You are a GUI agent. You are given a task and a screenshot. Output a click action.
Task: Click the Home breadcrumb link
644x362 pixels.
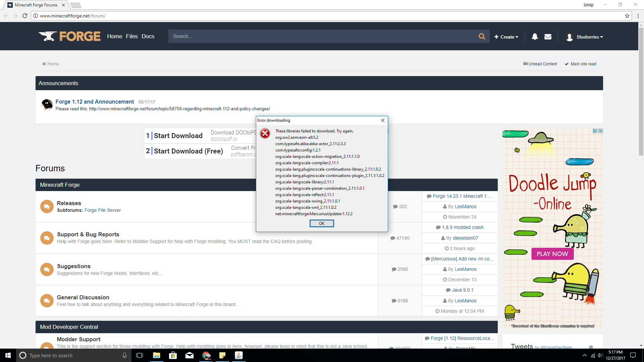(x=51, y=64)
